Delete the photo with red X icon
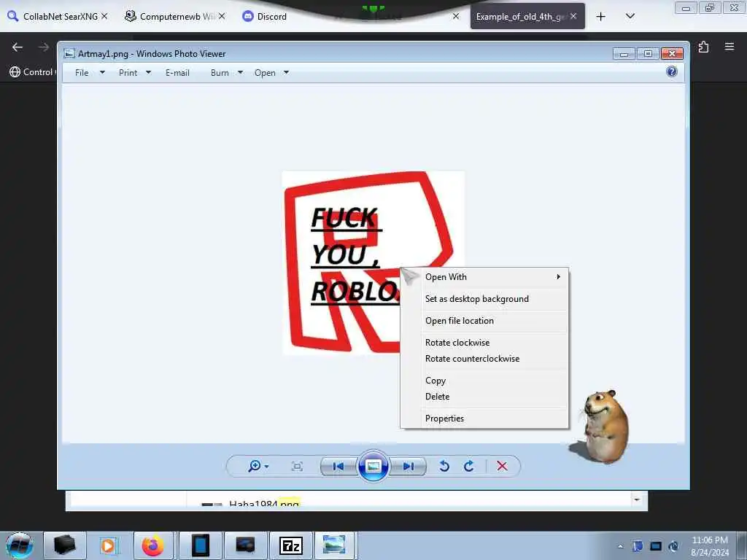This screenshot has height=560, width=747. click(x=502, y=466)
